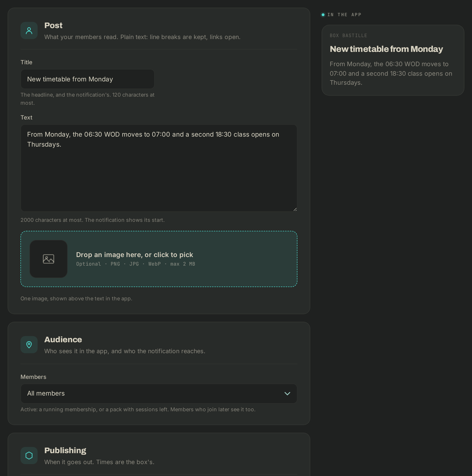Click "What your members read" description
472x476 pixels.
(142, 37)
